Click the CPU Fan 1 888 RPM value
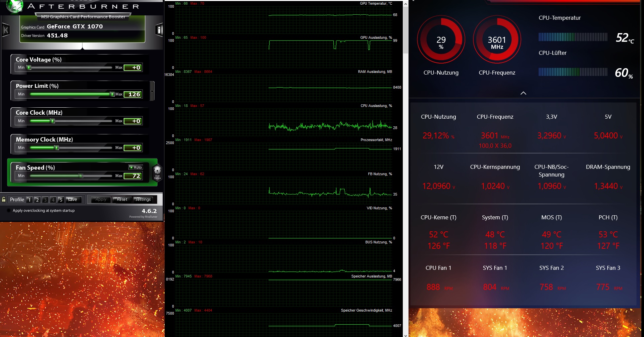Viewport: 644px width, 337px height. 439,287
